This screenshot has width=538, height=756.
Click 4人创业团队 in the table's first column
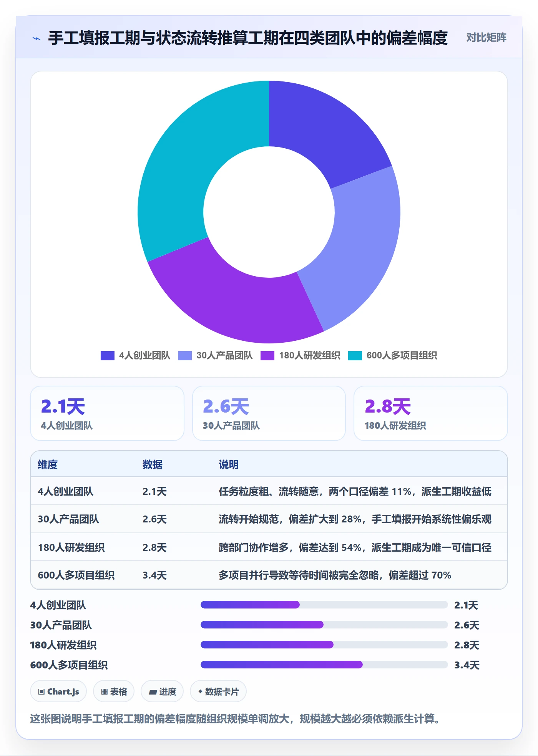(x=65, y=491)
